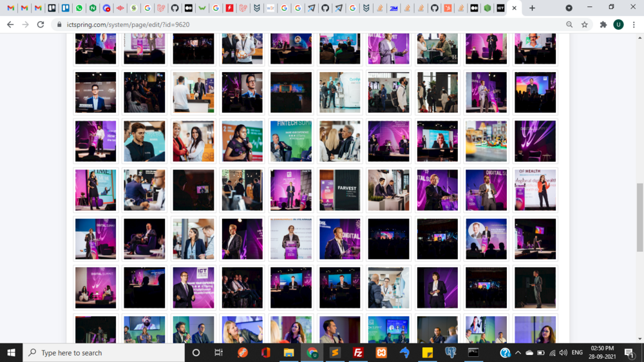Click the scrollbar up arrow
Viewport: 644px width, 362px height.
click(x=639, y=37)
